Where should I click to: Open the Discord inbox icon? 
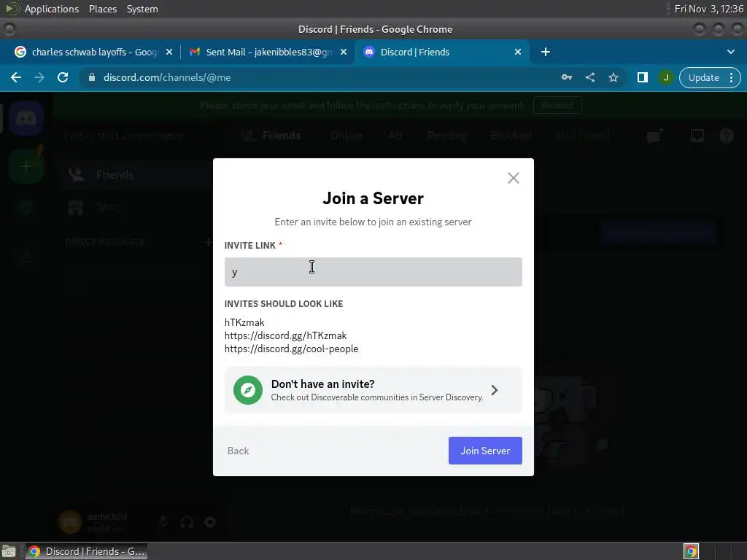[697, 136]
